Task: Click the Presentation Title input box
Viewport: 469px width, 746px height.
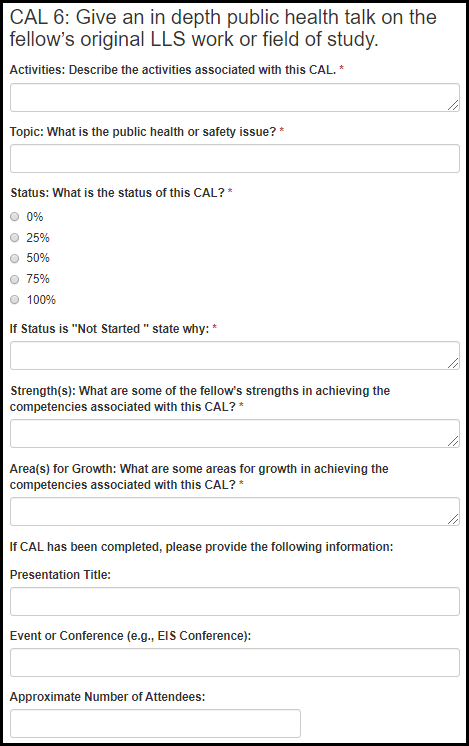Action: [235, 601]
